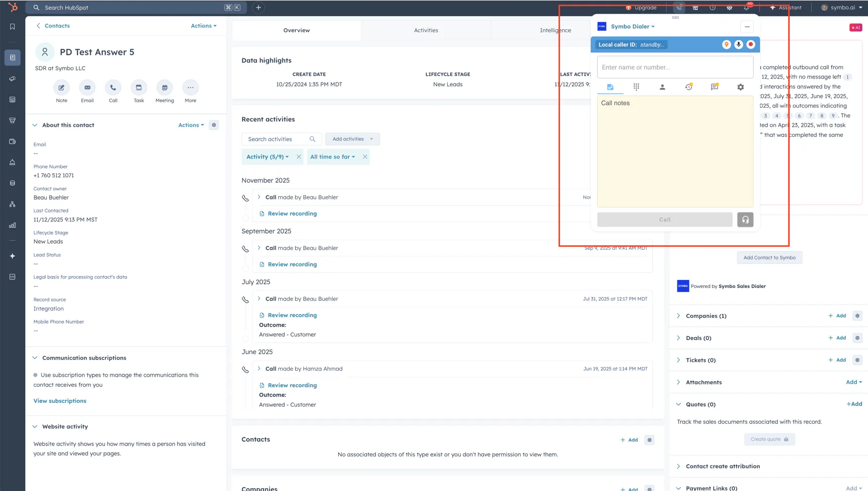The height and width of the screenshot is (491, 868).
Task: Open the Marketing megaphone icon in sidebar
Action: pos(13,79)
